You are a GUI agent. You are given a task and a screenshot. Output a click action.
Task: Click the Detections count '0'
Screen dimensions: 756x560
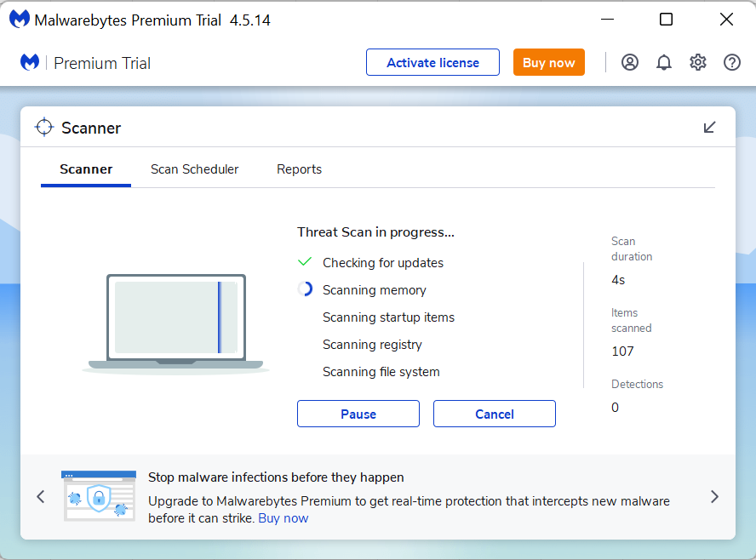point(615,407)
